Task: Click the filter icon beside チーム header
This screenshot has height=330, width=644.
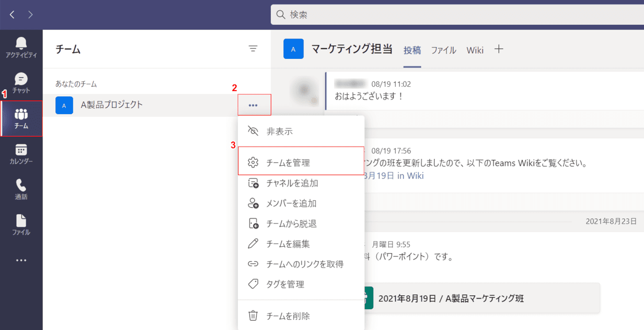Action: point(253,49)
